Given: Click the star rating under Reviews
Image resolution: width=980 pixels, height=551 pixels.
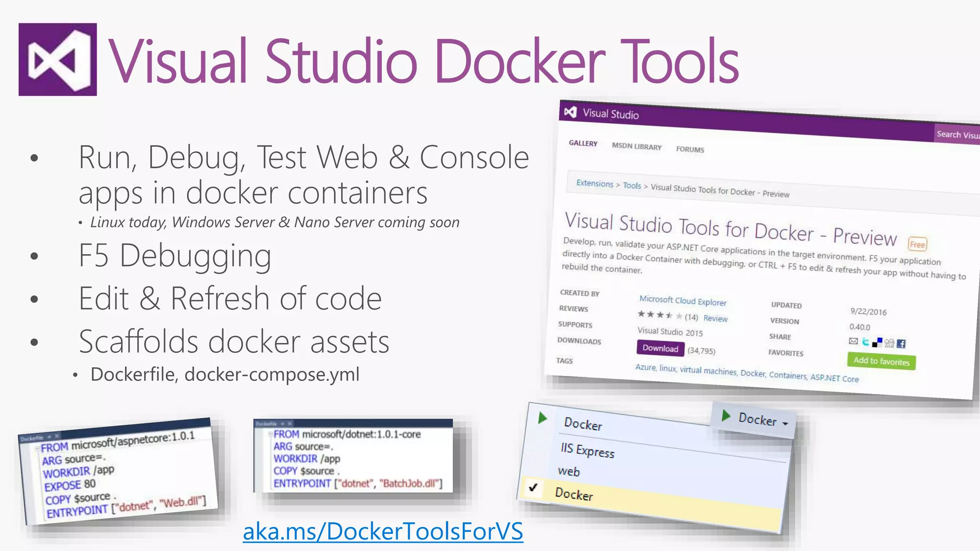Looking at the screenshot, I should pos(660,315).
